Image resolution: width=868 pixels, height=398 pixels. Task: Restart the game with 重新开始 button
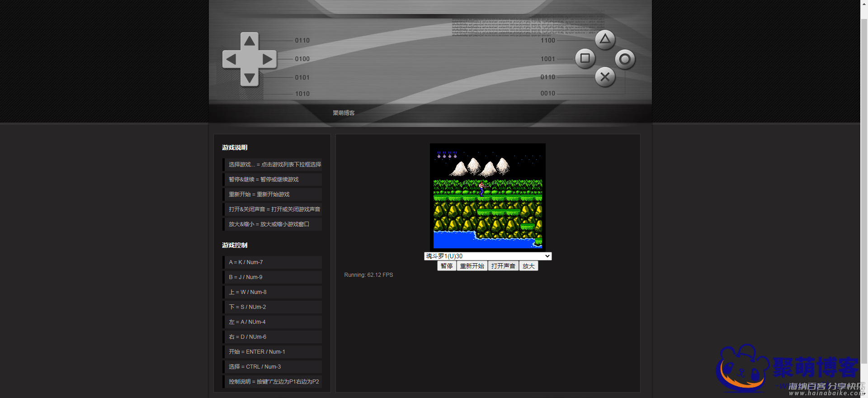(472, 266)
